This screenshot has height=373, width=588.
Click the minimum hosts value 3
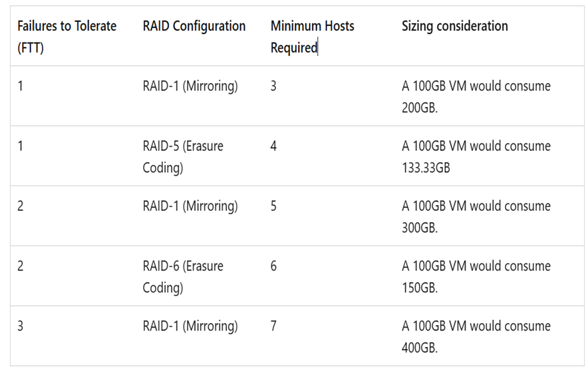coord(273,86)
